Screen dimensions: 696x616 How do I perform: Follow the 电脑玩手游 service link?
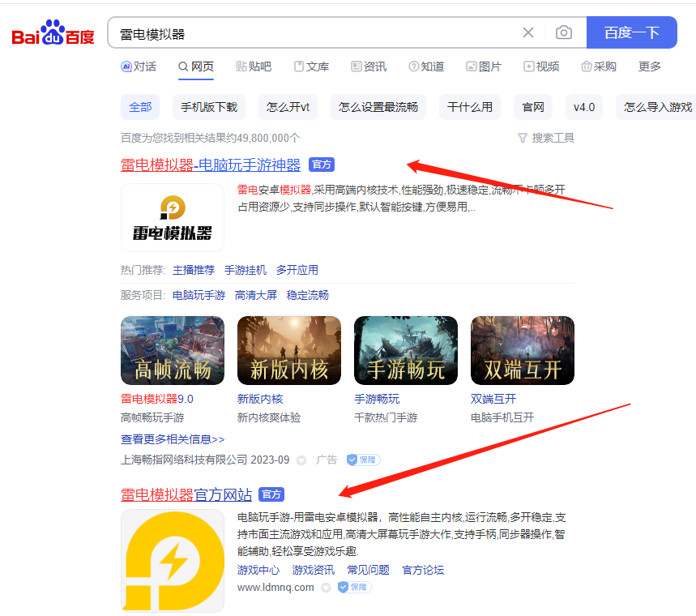pos(199,295)
